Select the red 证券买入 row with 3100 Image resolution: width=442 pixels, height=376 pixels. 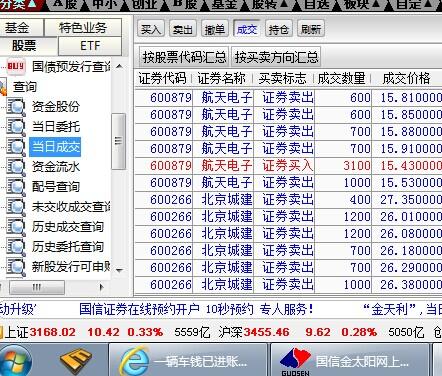(x=289, y=165)
